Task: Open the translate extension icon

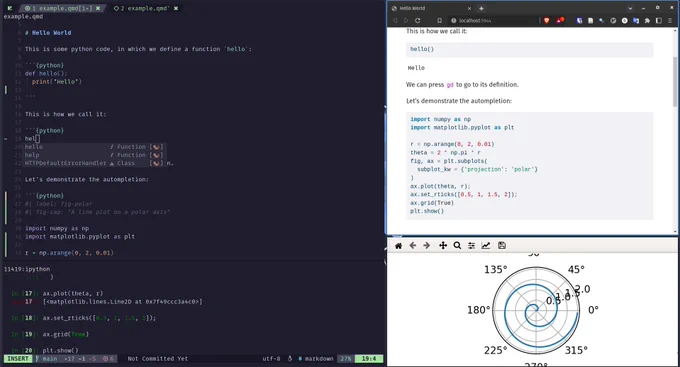Action: (636, 20)
